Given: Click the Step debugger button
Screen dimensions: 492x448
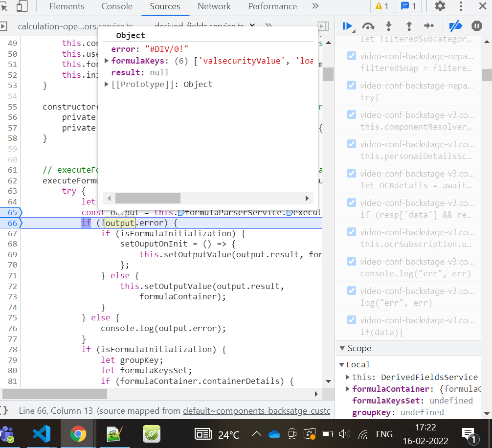Looking at the screenshot, I should tap(429, 26).
